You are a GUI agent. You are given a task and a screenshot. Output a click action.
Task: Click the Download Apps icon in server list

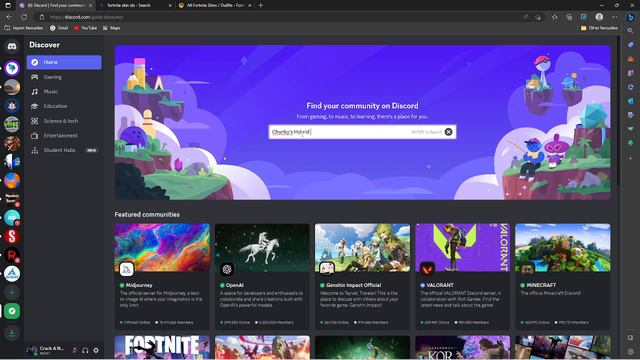(x=12, y=333)
